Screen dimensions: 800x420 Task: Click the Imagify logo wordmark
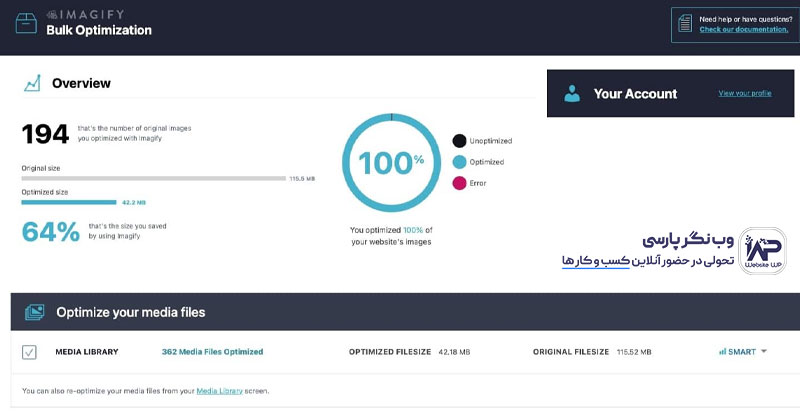click(x=85, y=14)
